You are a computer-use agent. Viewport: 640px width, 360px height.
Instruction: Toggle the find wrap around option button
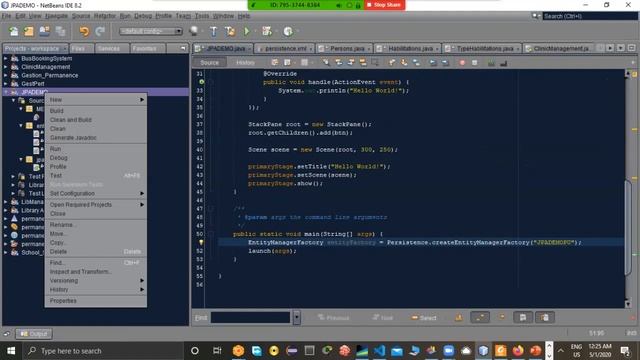[544, 318]
